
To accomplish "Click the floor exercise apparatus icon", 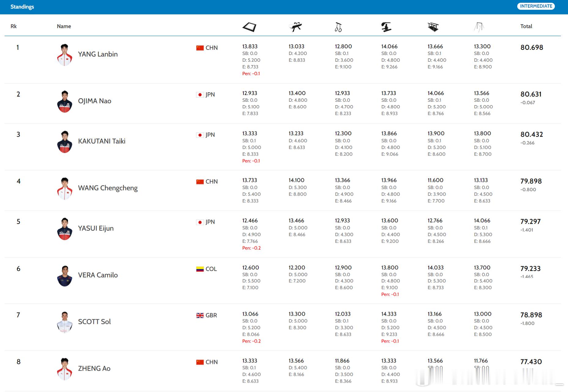I will pos(249,27).
